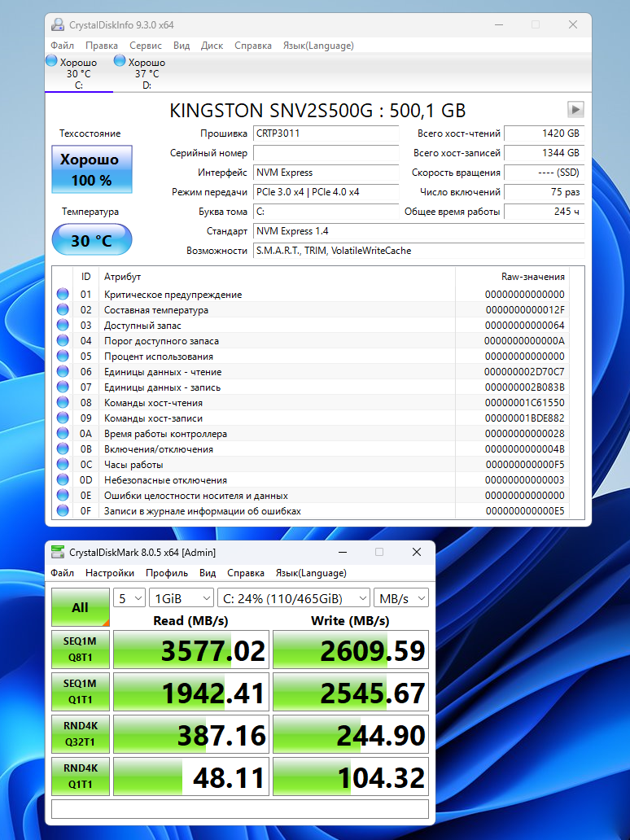Click the SEQ1M Q8T1 read result 3577.02
The height and width of the screenshot is (840, 630).
point(191,650)
